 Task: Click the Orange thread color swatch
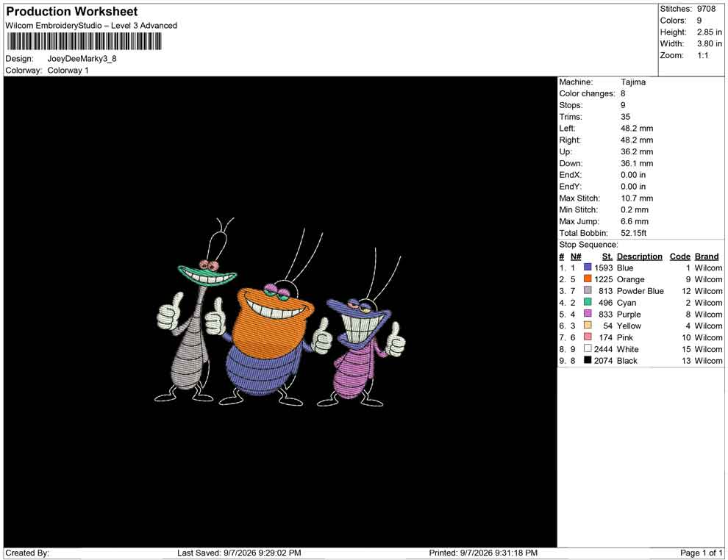click(588, 279)
